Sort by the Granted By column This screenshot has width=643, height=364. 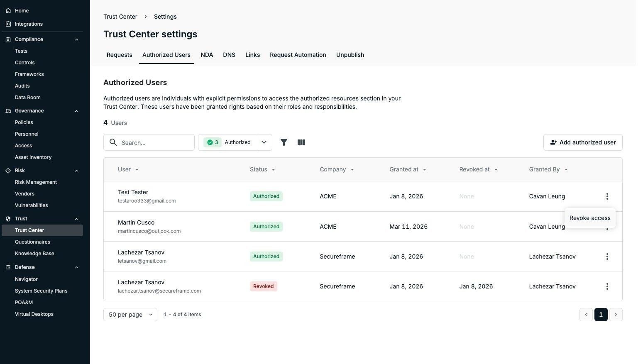(x=548, y=169)
